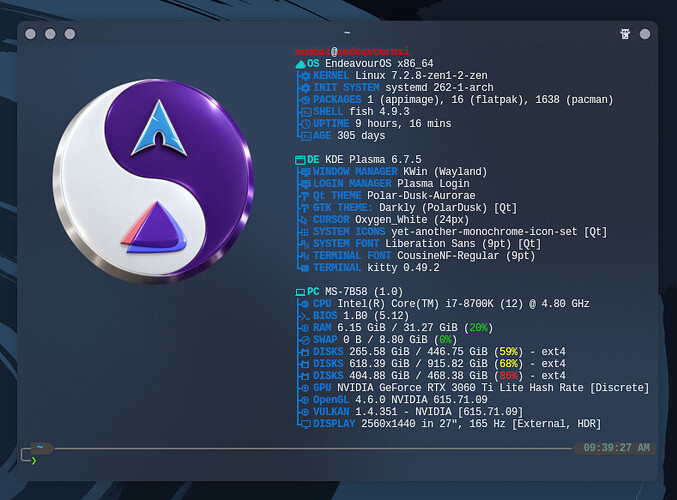Click the shell value 'fish 4.9.3'

[379, 111]
